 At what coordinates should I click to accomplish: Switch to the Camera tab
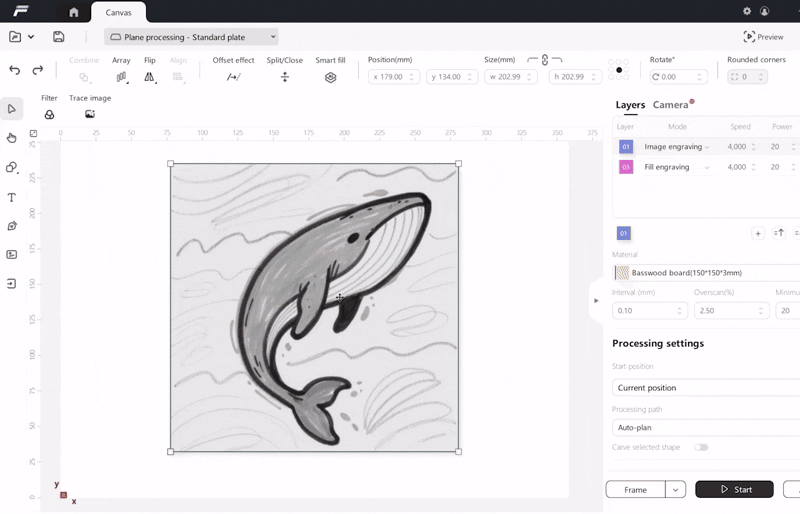tap(671, 105)
